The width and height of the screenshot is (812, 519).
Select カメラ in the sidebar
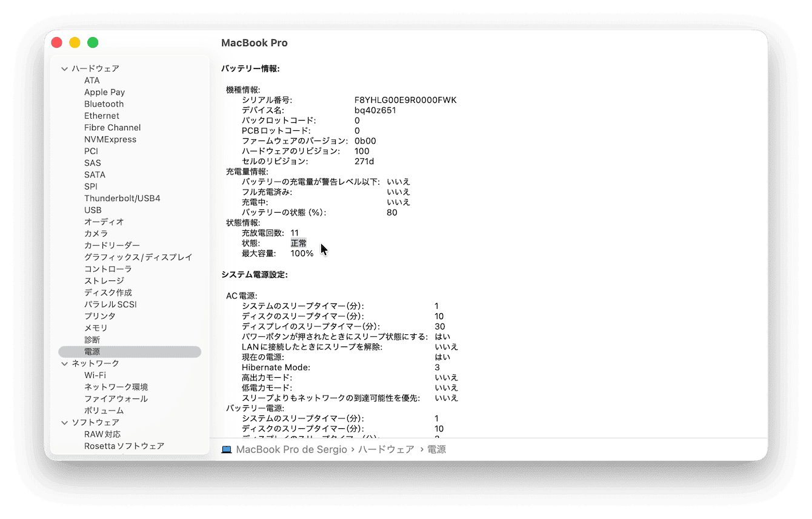96,234
